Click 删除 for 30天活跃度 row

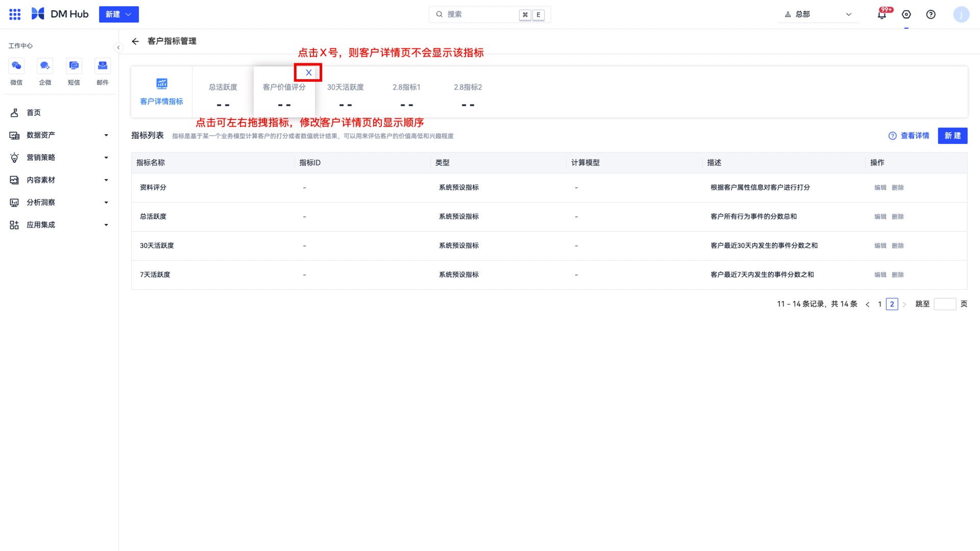(x=898, y=246)
